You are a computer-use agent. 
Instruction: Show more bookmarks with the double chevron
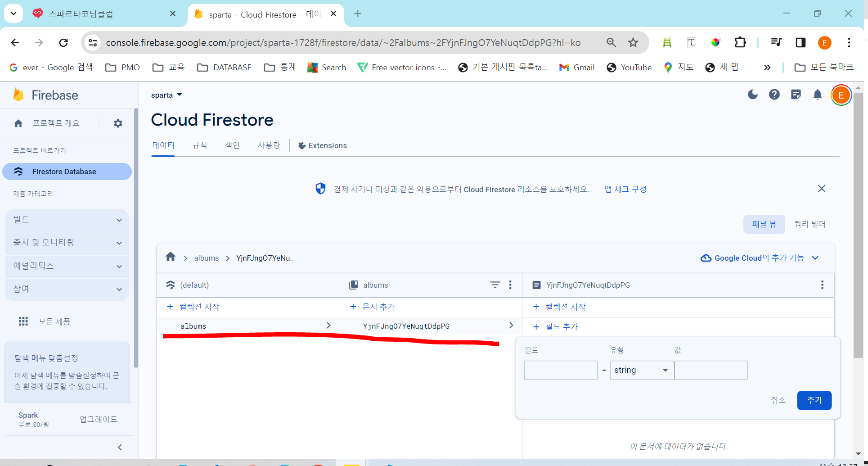tap(767, 68)
